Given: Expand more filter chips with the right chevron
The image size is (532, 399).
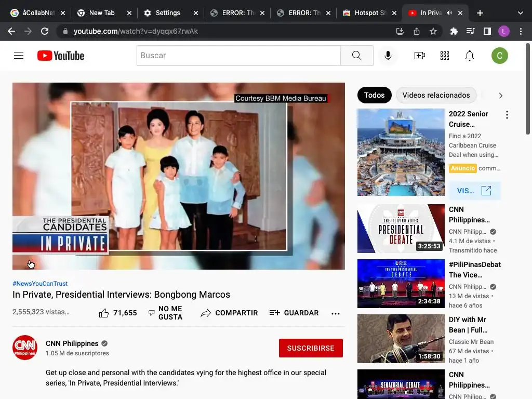Looking at the screenshot, I should (x=500, y=96).
